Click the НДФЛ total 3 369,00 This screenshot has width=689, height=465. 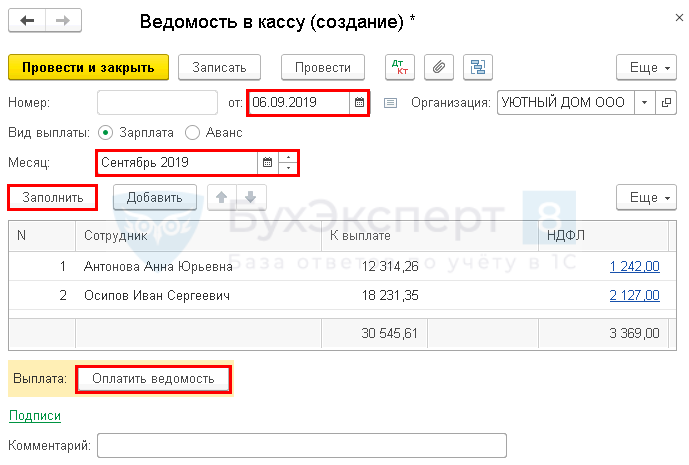point(634,333)
